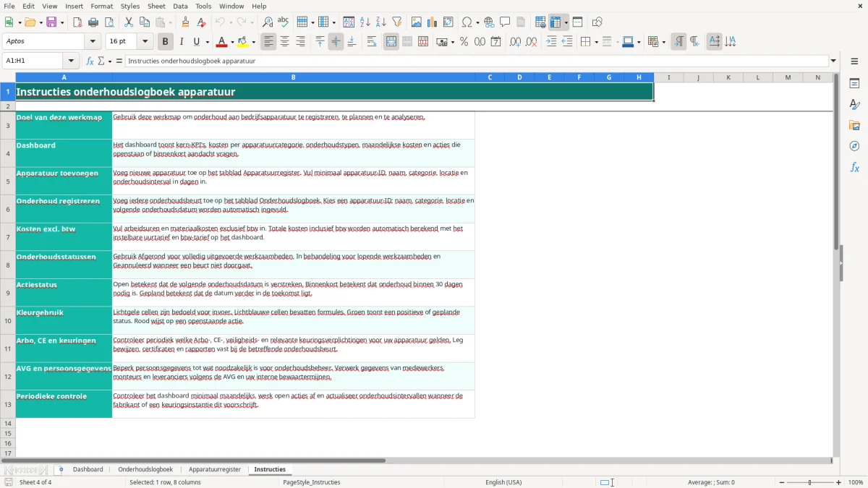Open the font name dropdown
The height and width of the screenshot is (488, 868).
click(92, 42)
